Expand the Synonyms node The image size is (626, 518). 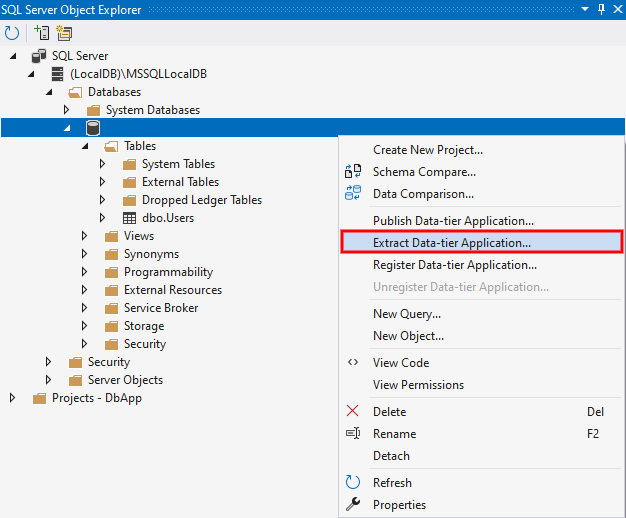(85, 254)
